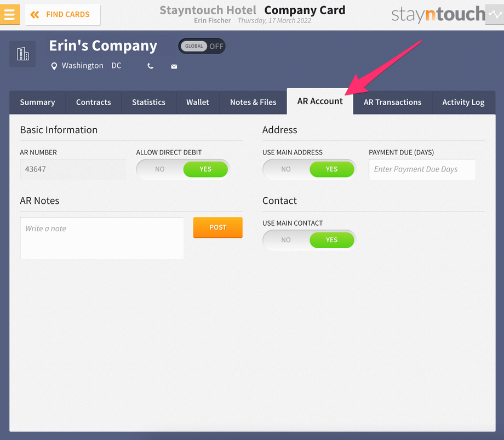Go back to Find Cards
Viewport: 504px width, 440px height.
pyautogui.click(x=62, y=14)
